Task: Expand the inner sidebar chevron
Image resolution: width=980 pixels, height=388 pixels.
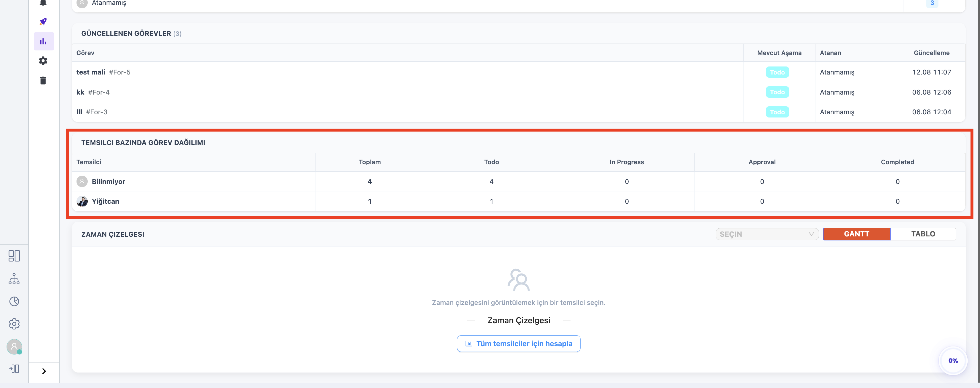Action: coord(44,371)
